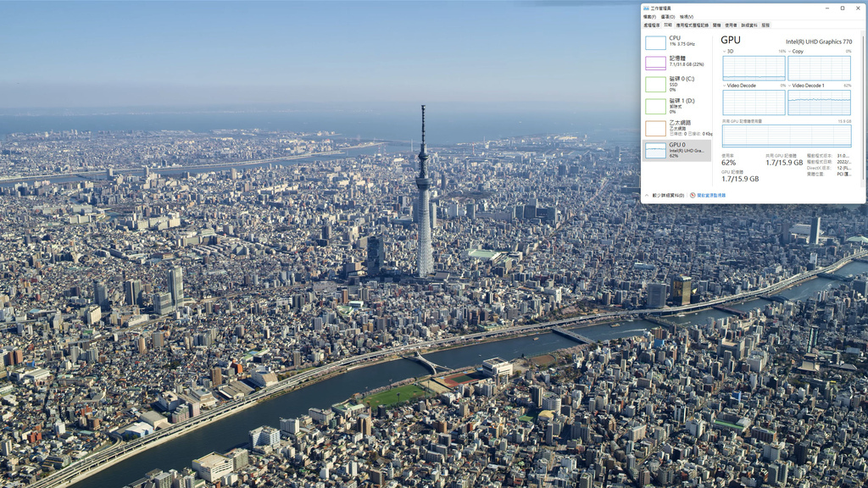The width and height of the screenshot is (868, 488).
Task: Click the 3D utilization graph
Action: (x=754, y=68)
